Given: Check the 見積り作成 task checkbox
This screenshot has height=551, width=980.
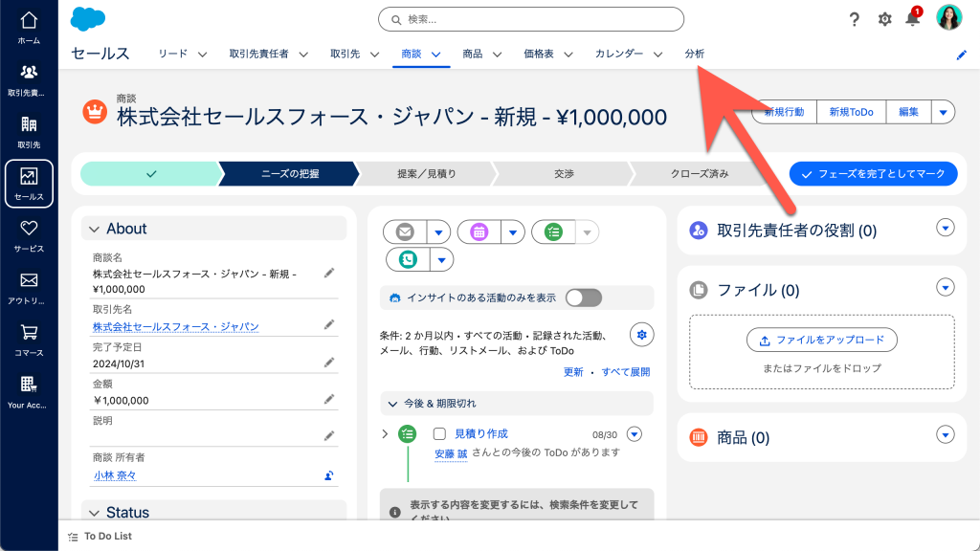Looking at the screenshot, I should [439, 433].
